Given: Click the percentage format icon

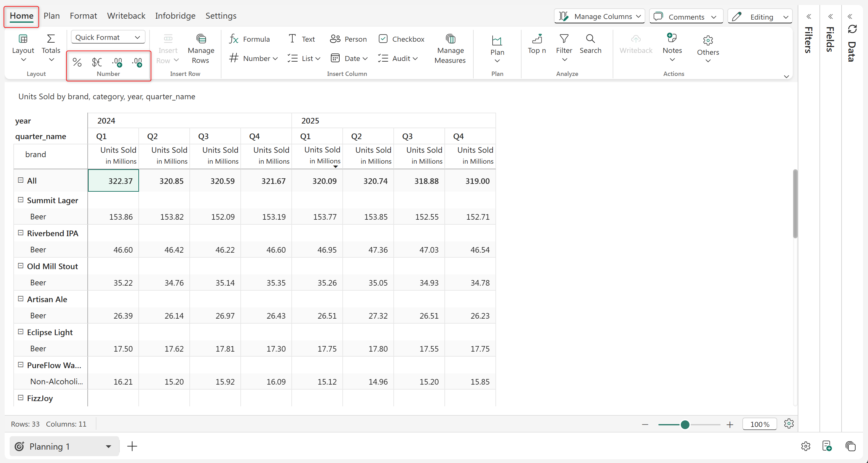Looking at the screenshot, I should pos(77,62).
